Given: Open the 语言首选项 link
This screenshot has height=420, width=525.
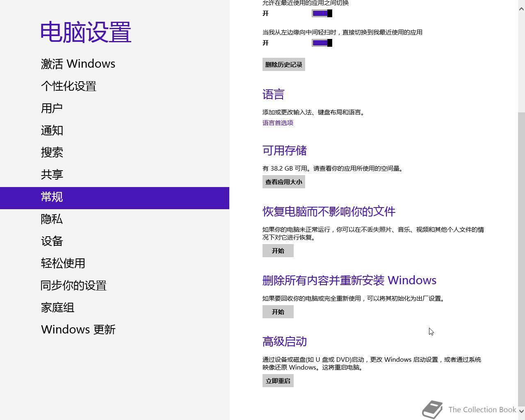Looking at the screenshot, I should (278, 123).
